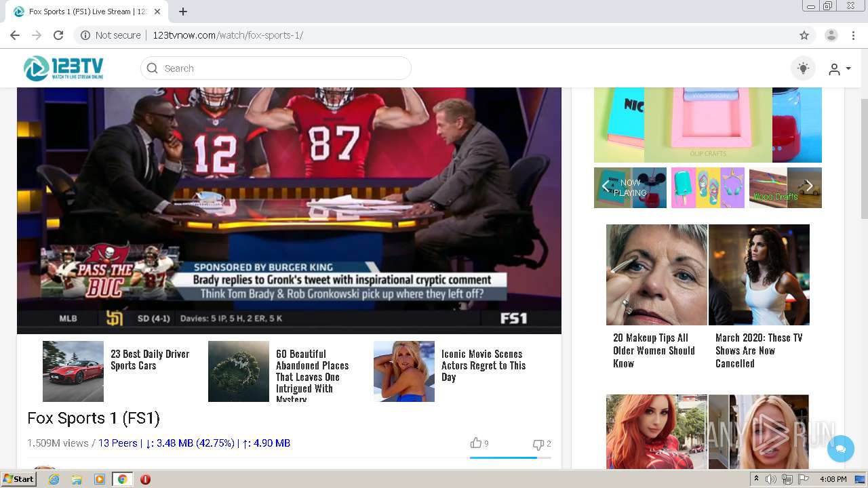Click the OLIP CRAFTS sidebar video
This screenshot has height=488, width=868.
tap(708, 125)
